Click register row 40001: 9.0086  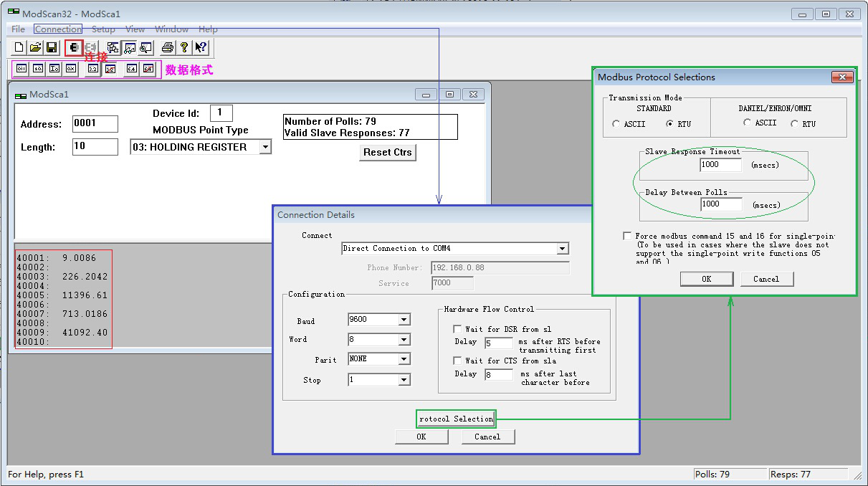[56, 257]
